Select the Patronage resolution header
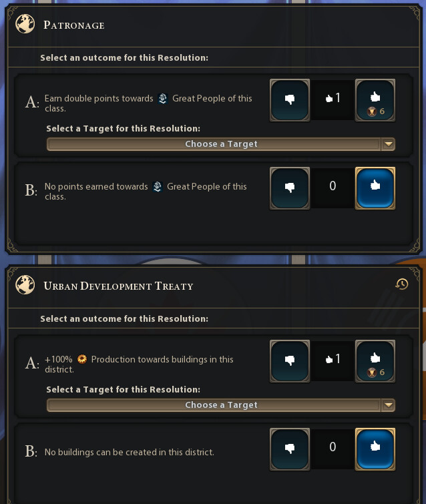 74,25
